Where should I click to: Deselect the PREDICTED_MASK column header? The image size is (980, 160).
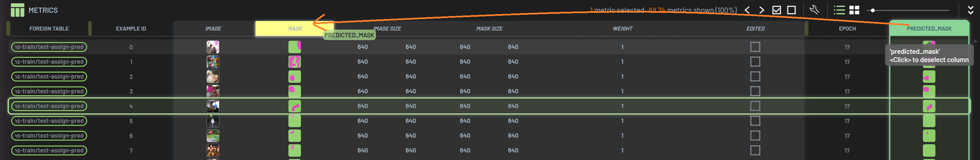coord(929,29)
